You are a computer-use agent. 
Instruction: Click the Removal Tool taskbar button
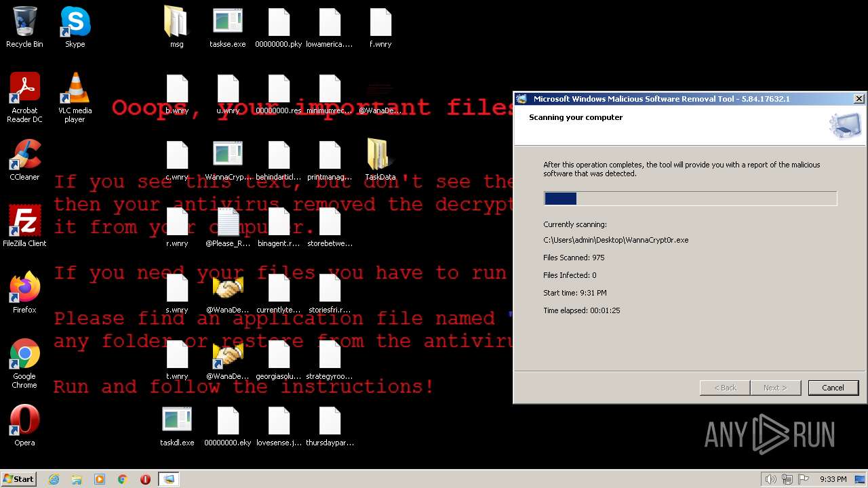[x=168, y=479]
